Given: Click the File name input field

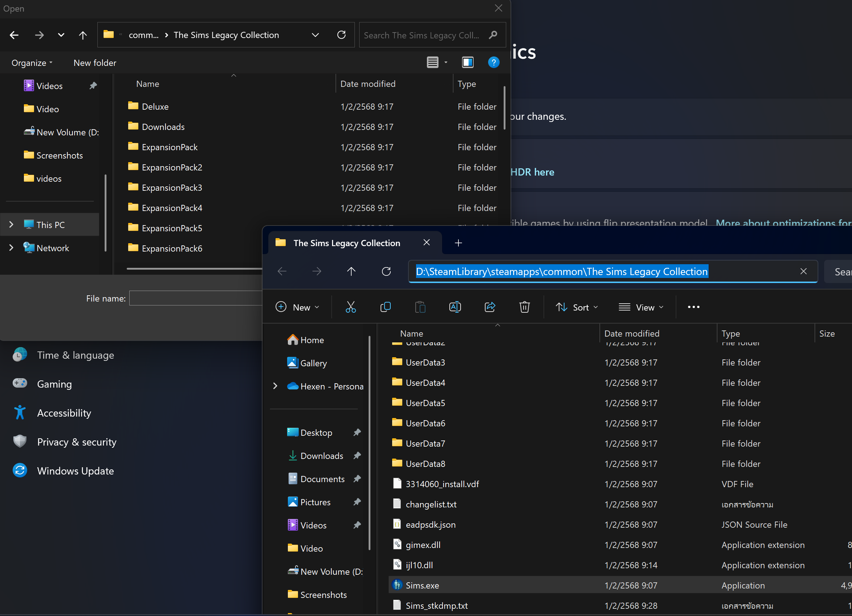Looking at the screenshot, I should (x=195, y=298).
